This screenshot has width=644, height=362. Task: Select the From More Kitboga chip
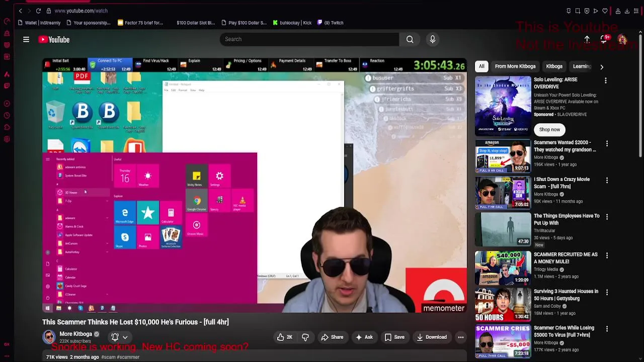point(515,66)
